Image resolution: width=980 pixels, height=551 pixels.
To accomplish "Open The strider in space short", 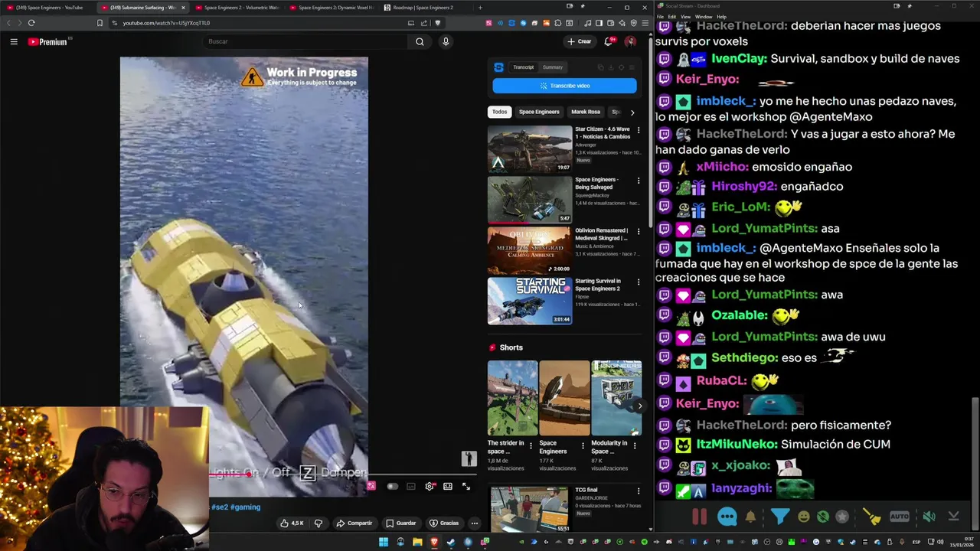I will (512, 398).
